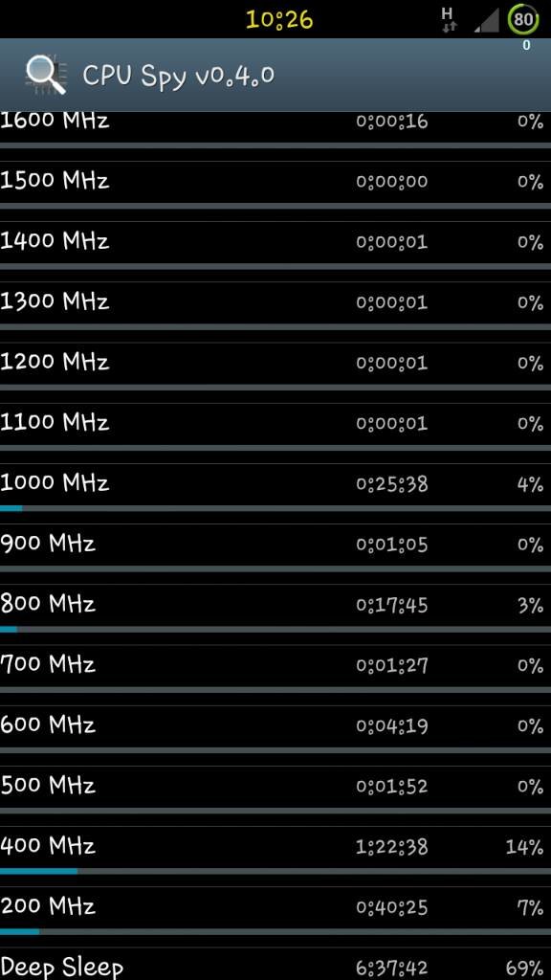Select the 1600 MHz frequency row
The width and height of the screenshot is (551, 980).
(275, 129)
